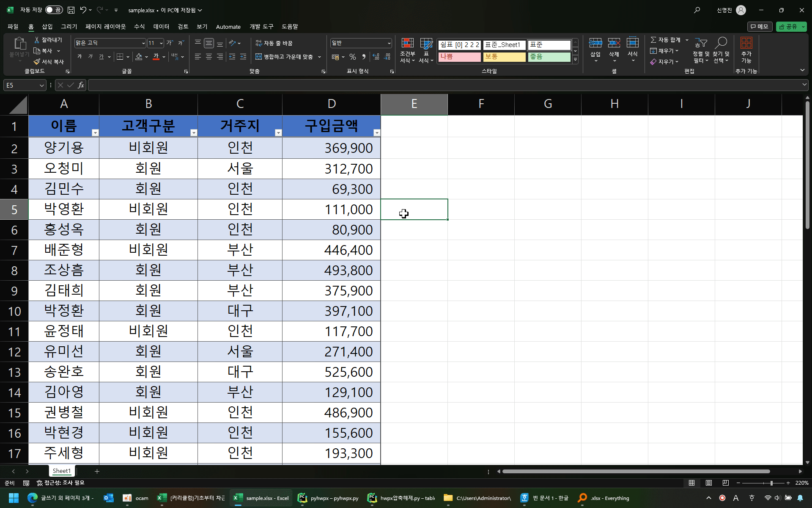Viewport: 812px width, 508px height.
Task: Click the increase indent icon
Action: [x=243, y=57]
